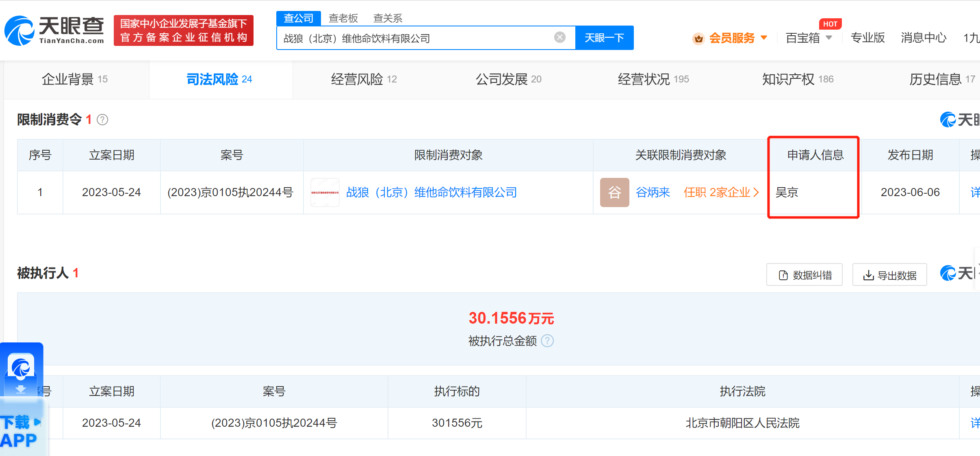This screenshot has height=456, width=980.
Task: Open the 知识产权 tab
Action: click(x=797, y=79)
